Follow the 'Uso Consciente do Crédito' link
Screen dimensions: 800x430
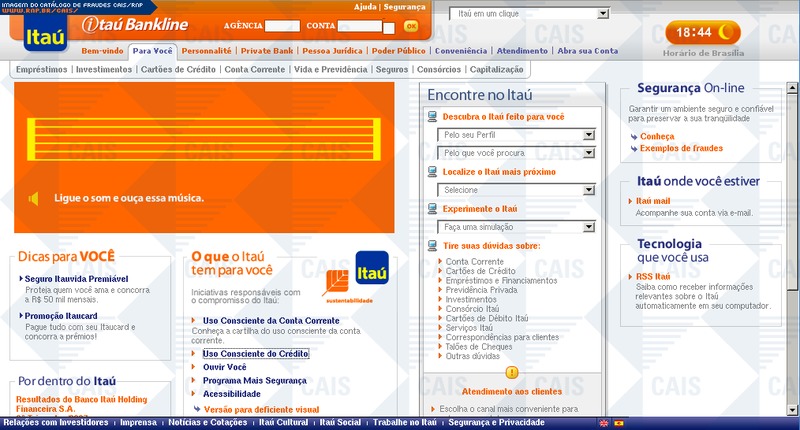(255, 354)
